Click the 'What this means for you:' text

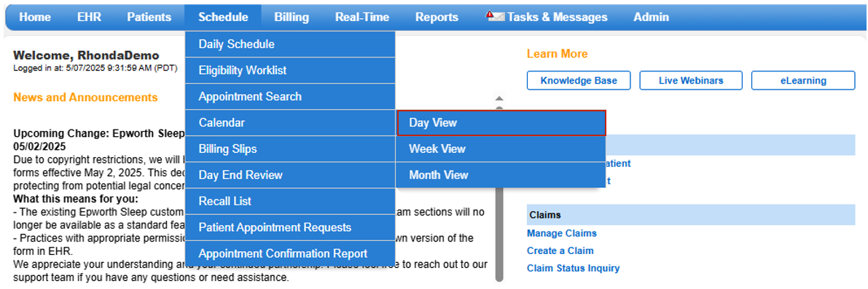[x=76, y=199]
